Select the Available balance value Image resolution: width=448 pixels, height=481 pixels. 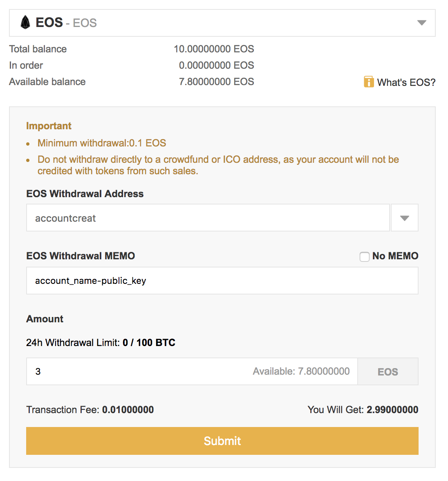(217, 82)
